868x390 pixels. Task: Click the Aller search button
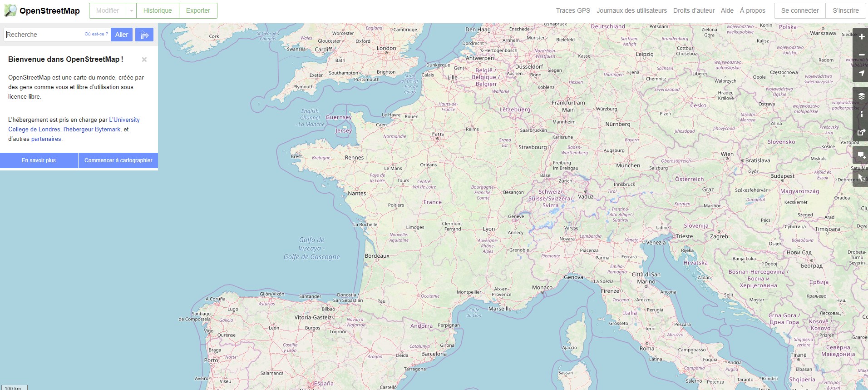[122, 35]
